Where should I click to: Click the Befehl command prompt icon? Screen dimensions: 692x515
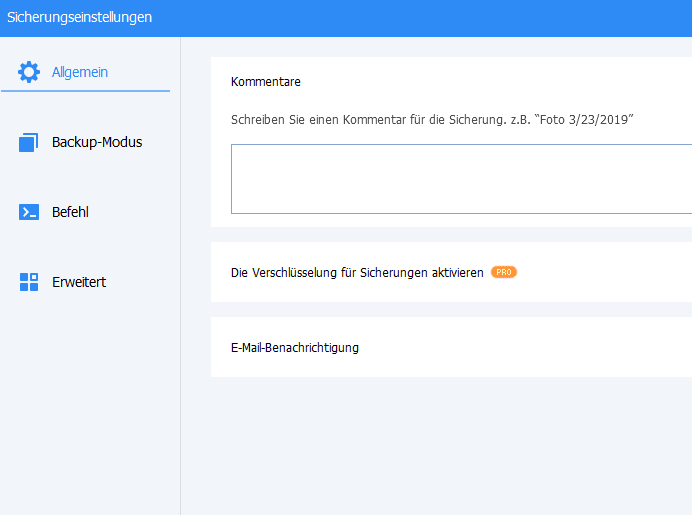(x=29, y=212)
